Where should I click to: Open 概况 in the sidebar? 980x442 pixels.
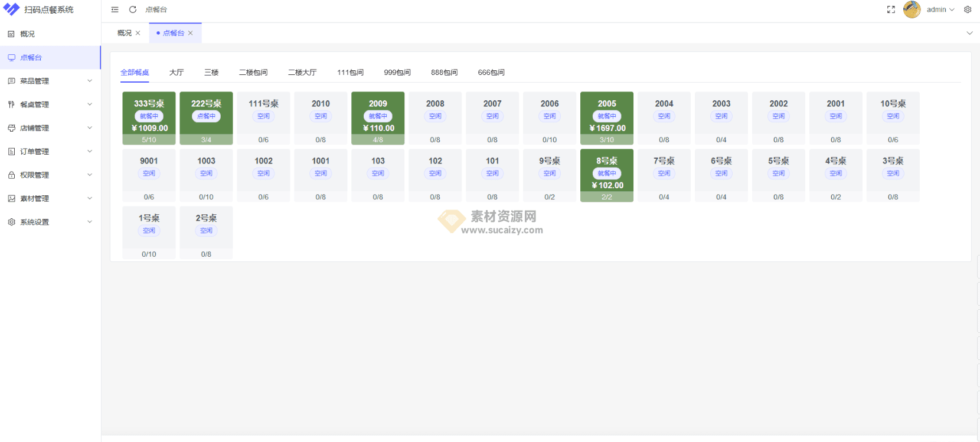point(28,34)
